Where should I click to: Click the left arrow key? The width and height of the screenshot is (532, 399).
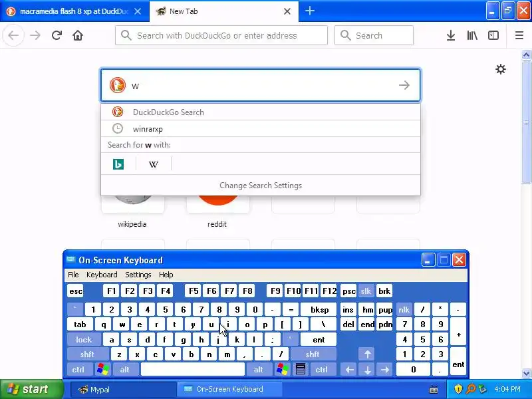pyautogui.click(x=350, y=369)
